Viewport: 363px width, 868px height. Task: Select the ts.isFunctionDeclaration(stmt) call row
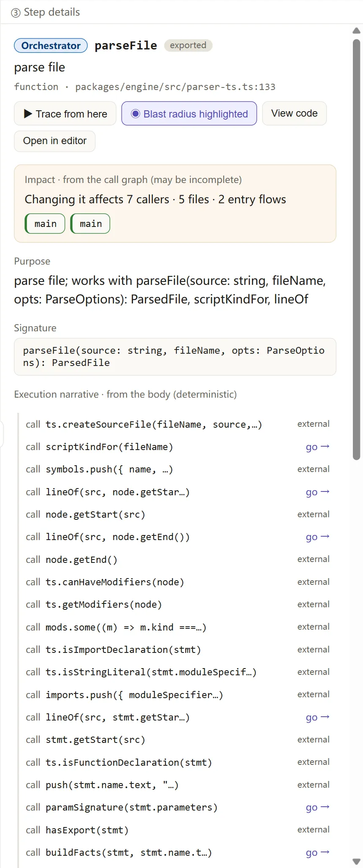click(177, 762)
